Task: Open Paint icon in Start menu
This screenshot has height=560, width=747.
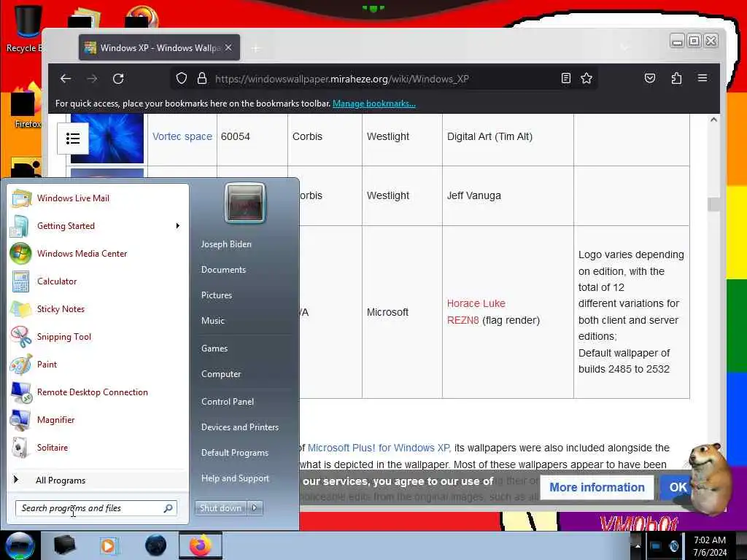Action: [x=20, y=365]
